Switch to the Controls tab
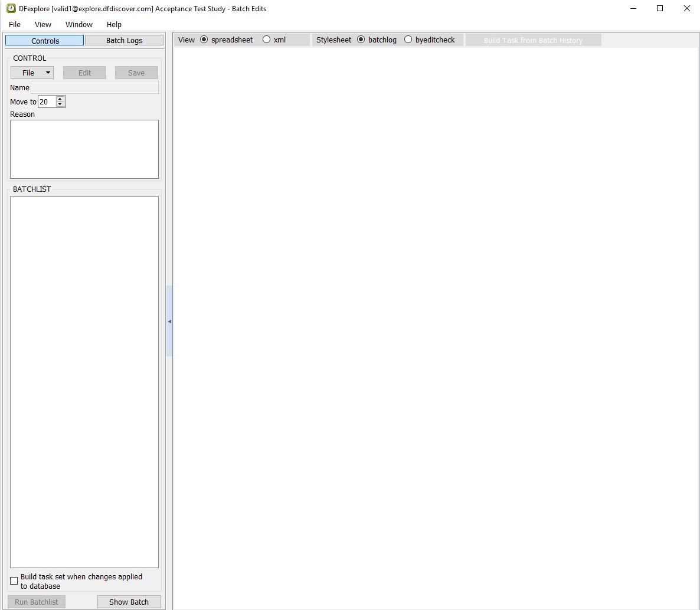The height and width of the screenshot is (610, 700). tap(45, 41)
